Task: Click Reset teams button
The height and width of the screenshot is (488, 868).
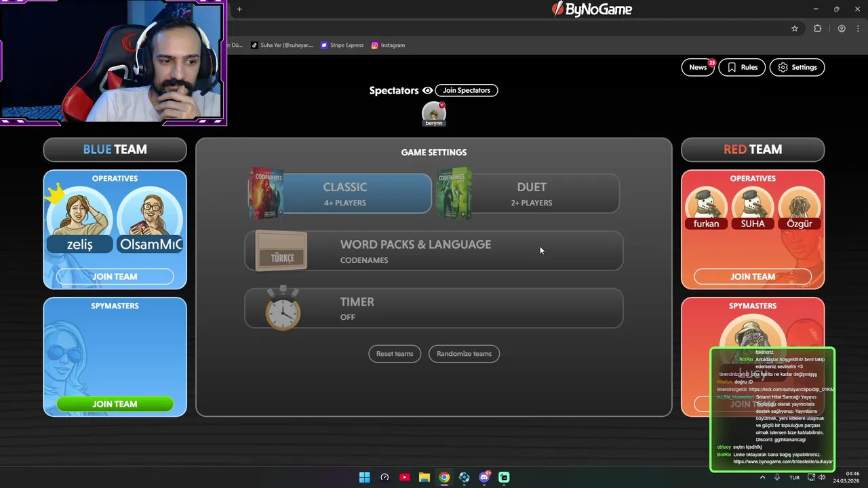Action: pyautogui.click(x=395, y=354)
